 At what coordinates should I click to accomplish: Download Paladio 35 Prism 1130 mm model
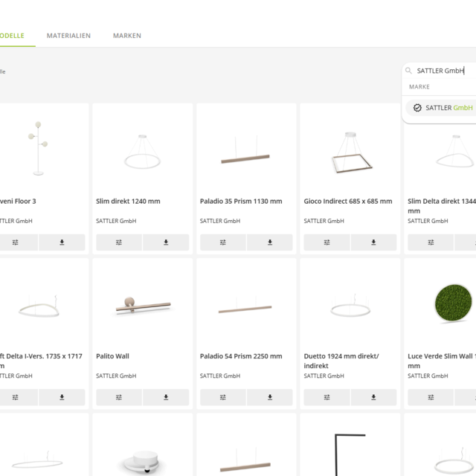pos(270,242)
